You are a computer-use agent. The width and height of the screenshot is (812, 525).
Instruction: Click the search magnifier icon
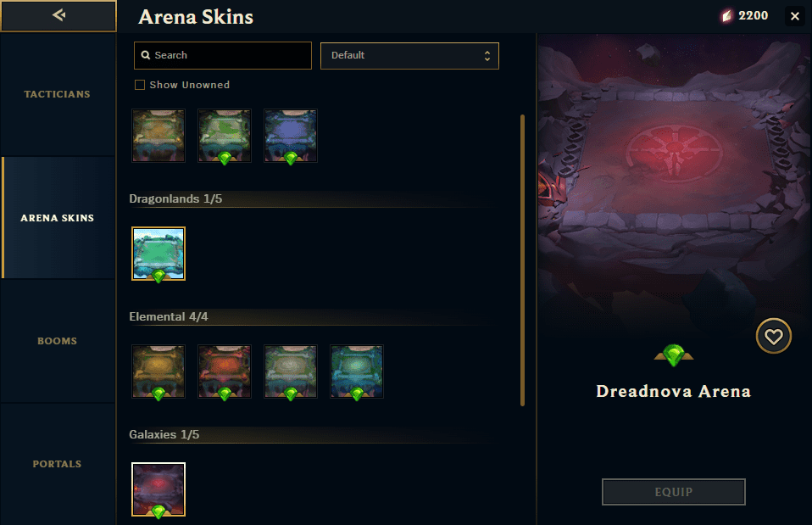146,55
